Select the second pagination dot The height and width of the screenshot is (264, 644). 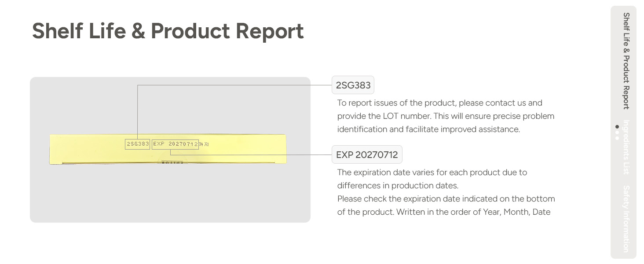tap(617, 132)
